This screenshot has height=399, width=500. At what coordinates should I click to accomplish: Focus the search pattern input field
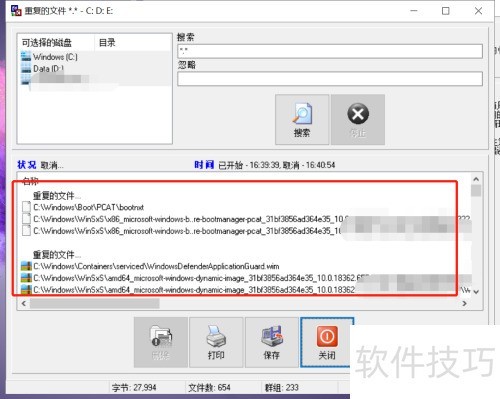point(330,51)
